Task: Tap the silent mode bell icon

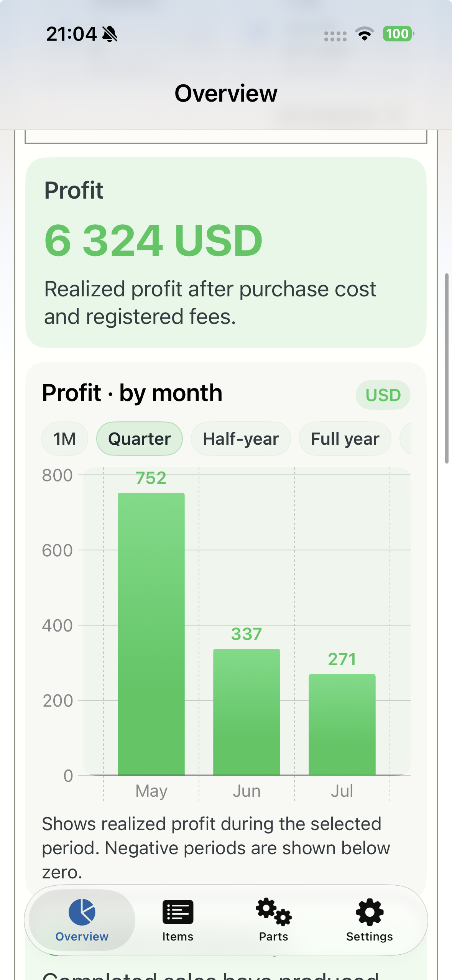Action: point(110,34)
